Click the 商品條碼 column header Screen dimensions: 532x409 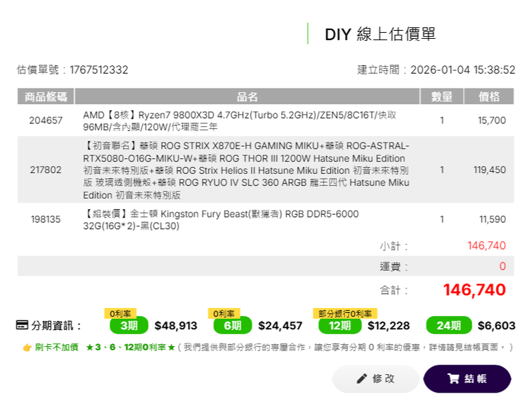pyautogui.click(x=46, y=97)
